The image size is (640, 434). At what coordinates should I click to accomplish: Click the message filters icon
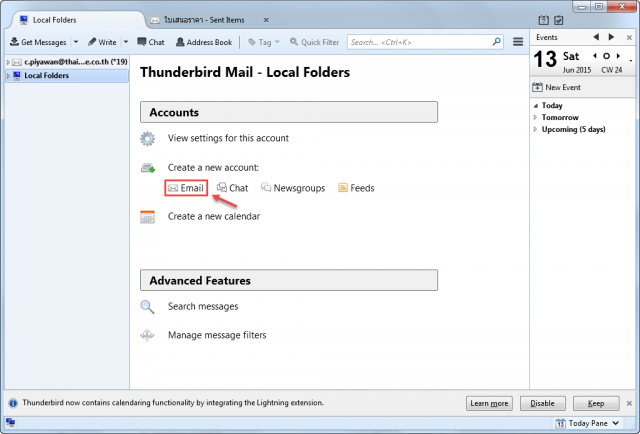click(147, 336)
